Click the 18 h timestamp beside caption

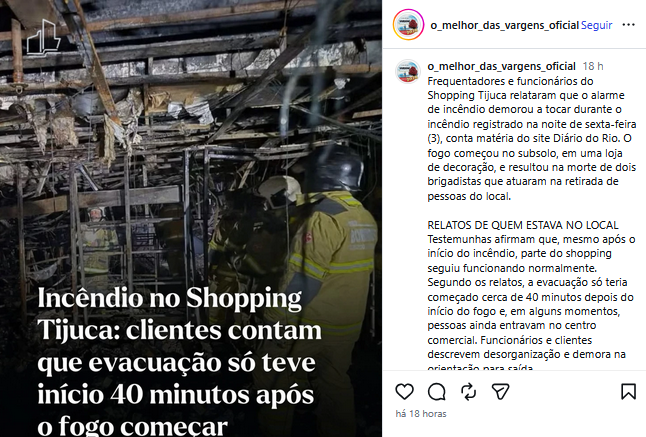coord(592,66)
